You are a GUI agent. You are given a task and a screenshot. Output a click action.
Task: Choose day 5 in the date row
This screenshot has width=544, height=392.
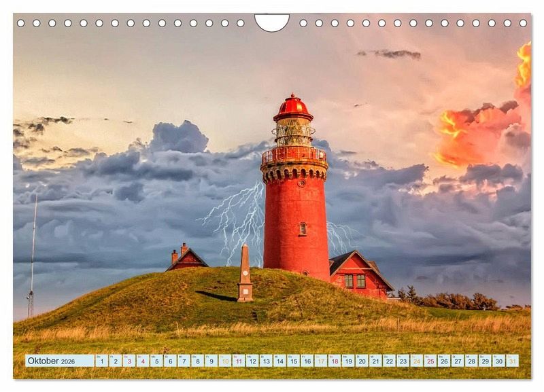pos(156,361)
